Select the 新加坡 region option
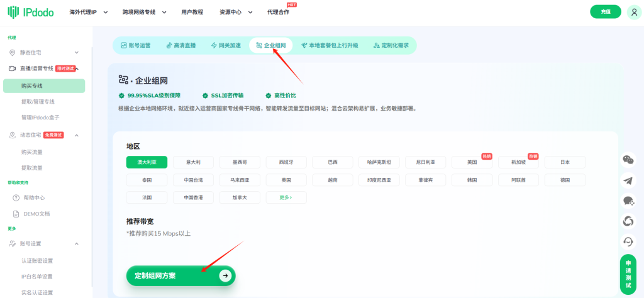The width and height of the screenshot is (644, 298). (x=518, y=162)
